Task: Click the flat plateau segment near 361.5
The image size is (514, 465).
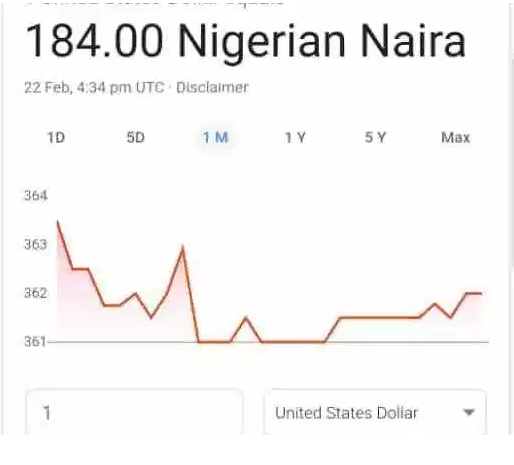Action: [x=379, y=318]
